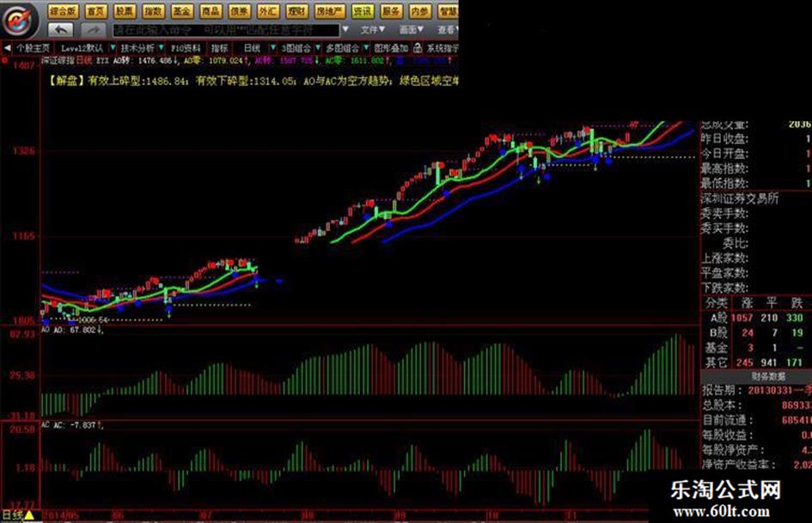Click the command input field
The height and width of the screenshot is (523, 812).
tap(226, 30)
